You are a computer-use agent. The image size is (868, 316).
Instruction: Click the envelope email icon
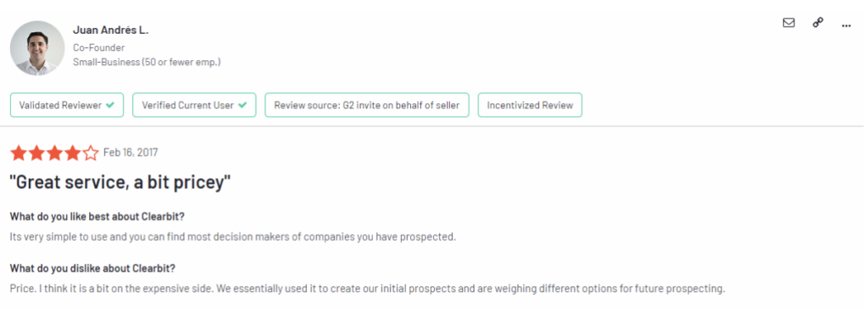[789, 23]
